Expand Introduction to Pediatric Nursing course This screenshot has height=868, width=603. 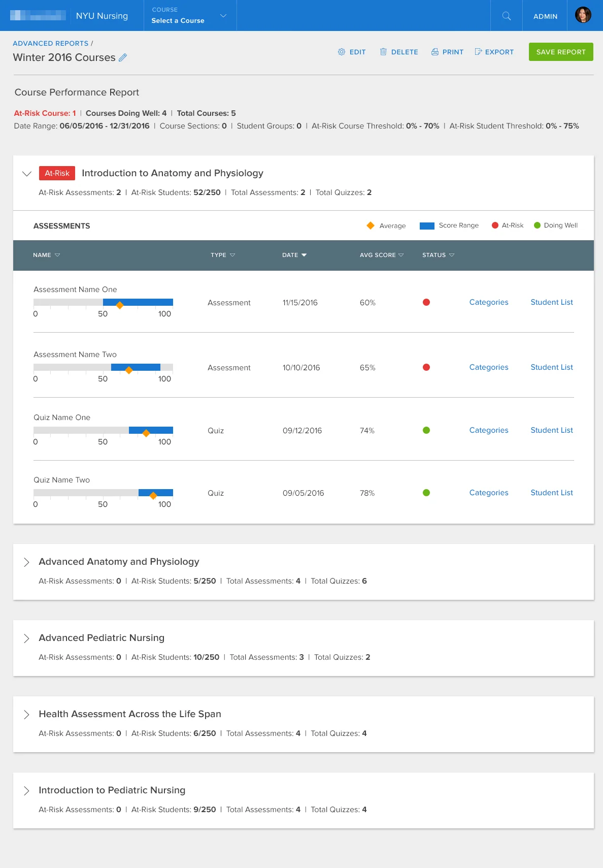click(x=27, y=790)
